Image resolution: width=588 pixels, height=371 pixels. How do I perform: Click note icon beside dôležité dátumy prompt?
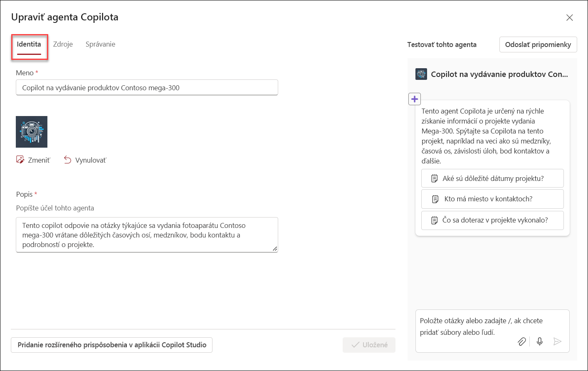tap(434, 178)
